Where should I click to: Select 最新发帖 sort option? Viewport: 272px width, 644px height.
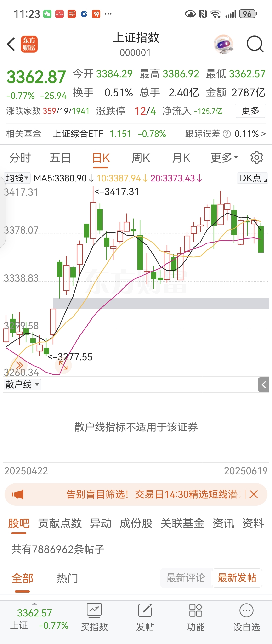point(237,578)
